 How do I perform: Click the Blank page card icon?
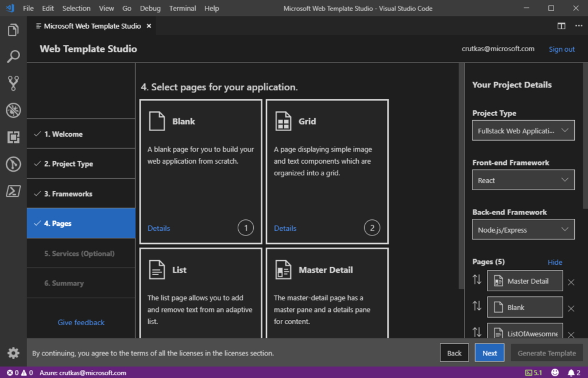(157, 121)
